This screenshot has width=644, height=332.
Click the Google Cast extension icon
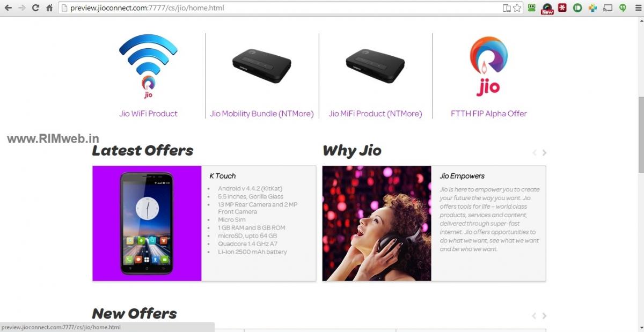click(x=608, y=8)
